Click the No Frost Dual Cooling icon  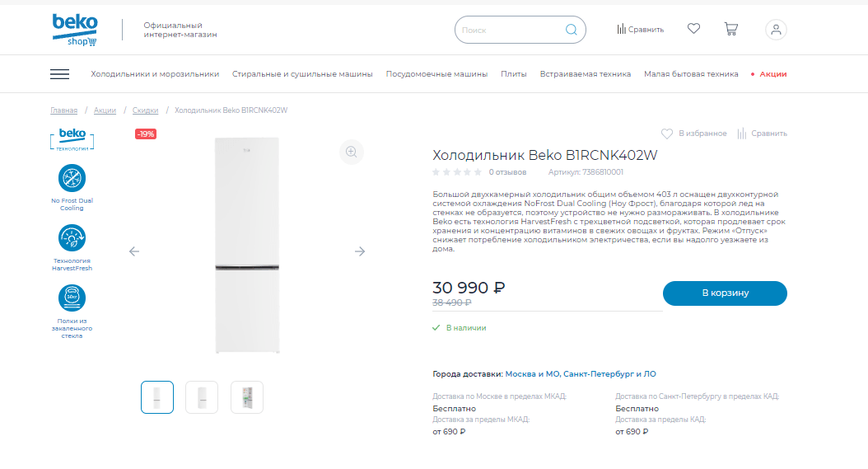(72, 178)
